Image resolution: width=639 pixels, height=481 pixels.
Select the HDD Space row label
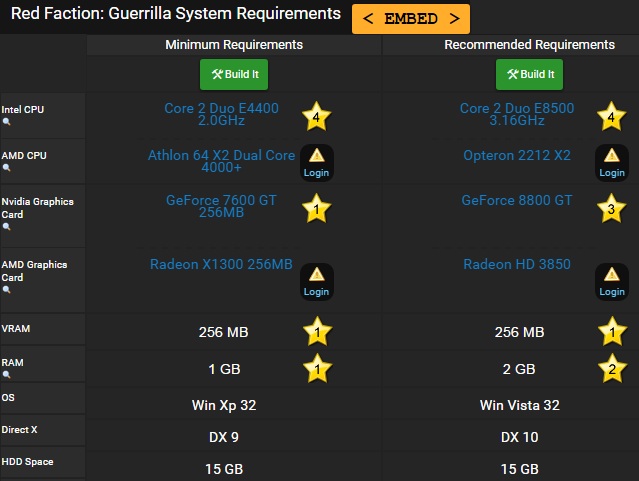pyautogui.click(x=27, y=462)
